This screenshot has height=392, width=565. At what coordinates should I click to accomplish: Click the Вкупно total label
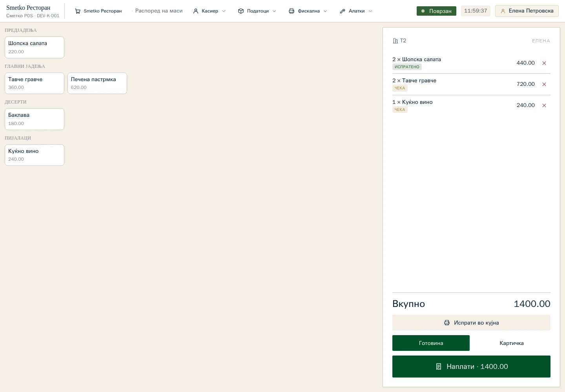[x=408, y=304]
